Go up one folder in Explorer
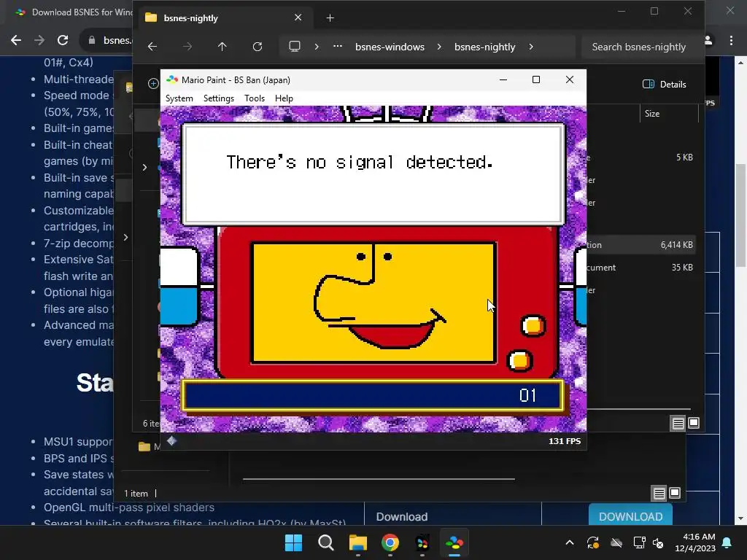 pyautogui.click(x=222, y=47)
